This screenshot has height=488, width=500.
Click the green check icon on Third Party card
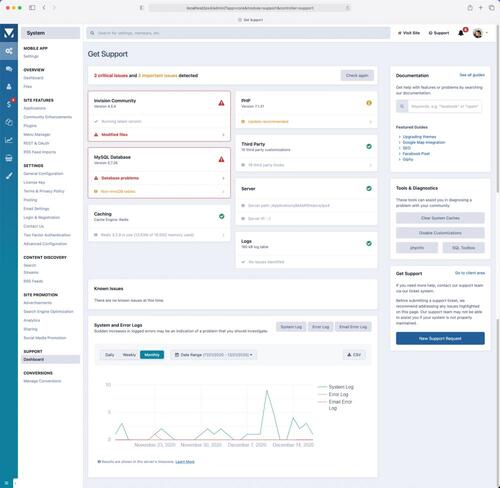pos(369,146)
